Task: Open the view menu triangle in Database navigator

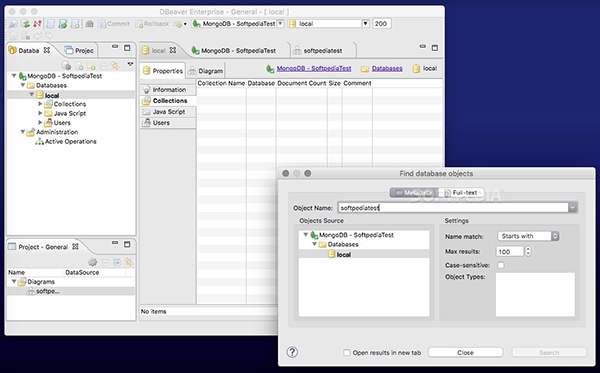Action: tap(130, 64)
